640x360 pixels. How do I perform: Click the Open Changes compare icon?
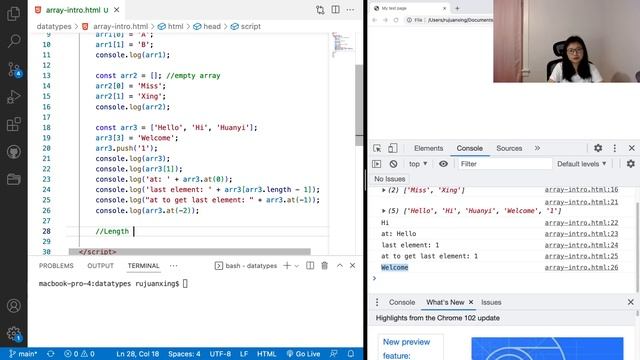point(320,10)
